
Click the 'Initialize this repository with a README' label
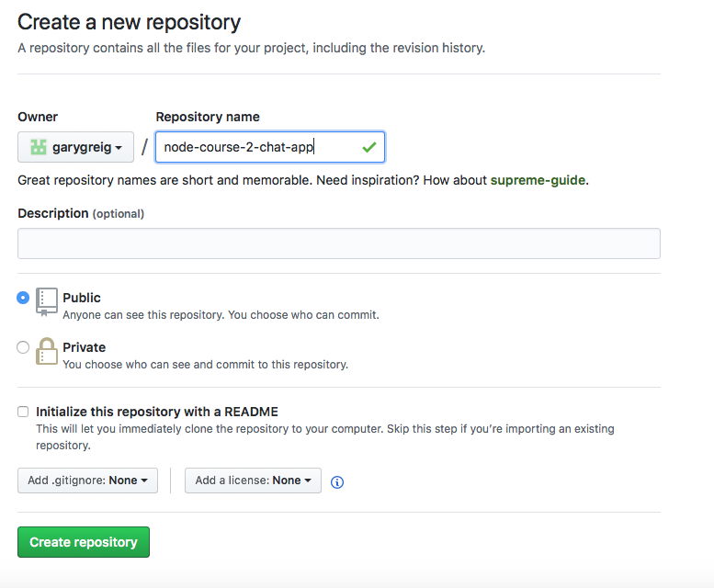tap(156, 412)
